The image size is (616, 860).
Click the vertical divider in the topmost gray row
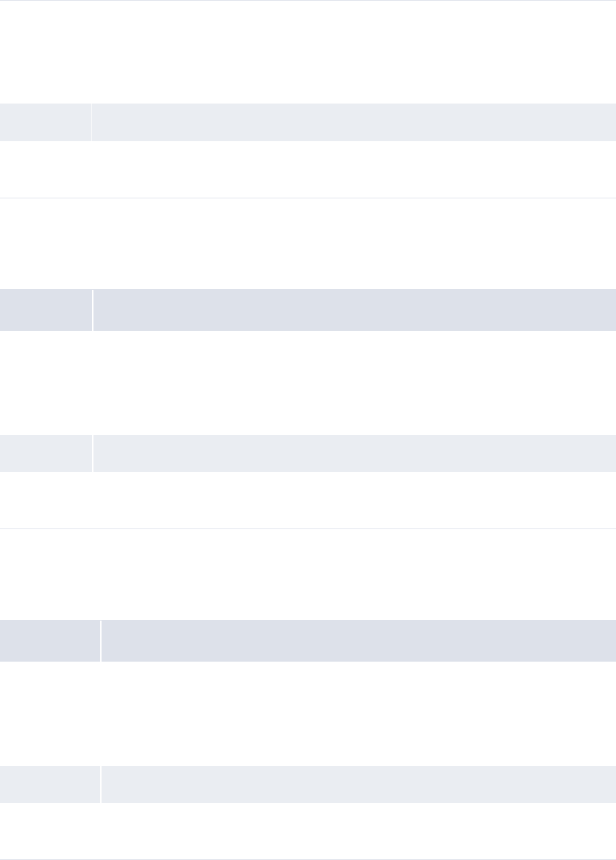[x=92, y=122]
